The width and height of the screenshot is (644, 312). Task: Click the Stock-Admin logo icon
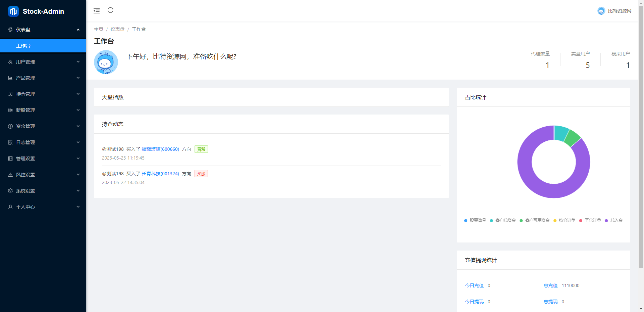click(x=12, y=11)
